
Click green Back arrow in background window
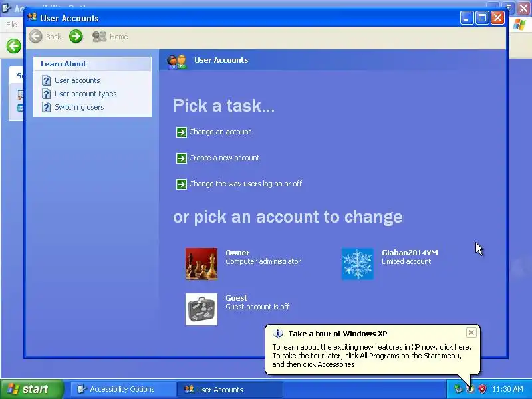pos(14,46)
